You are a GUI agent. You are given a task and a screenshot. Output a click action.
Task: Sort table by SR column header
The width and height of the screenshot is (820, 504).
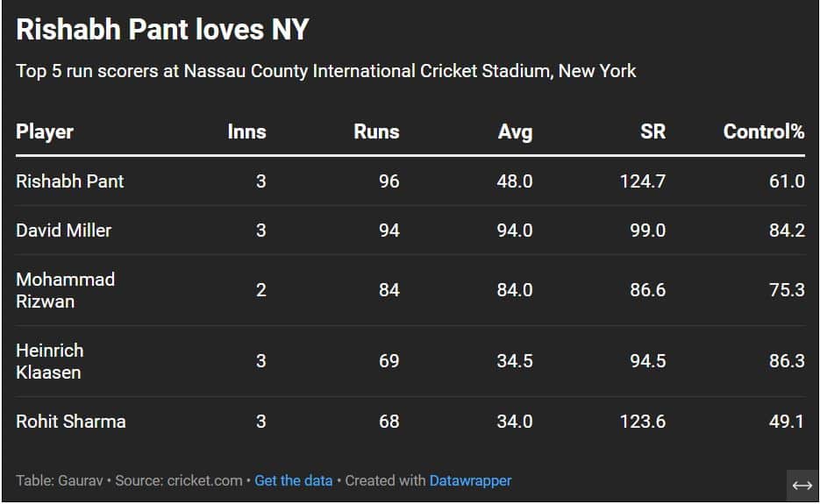tap(652, 132)
